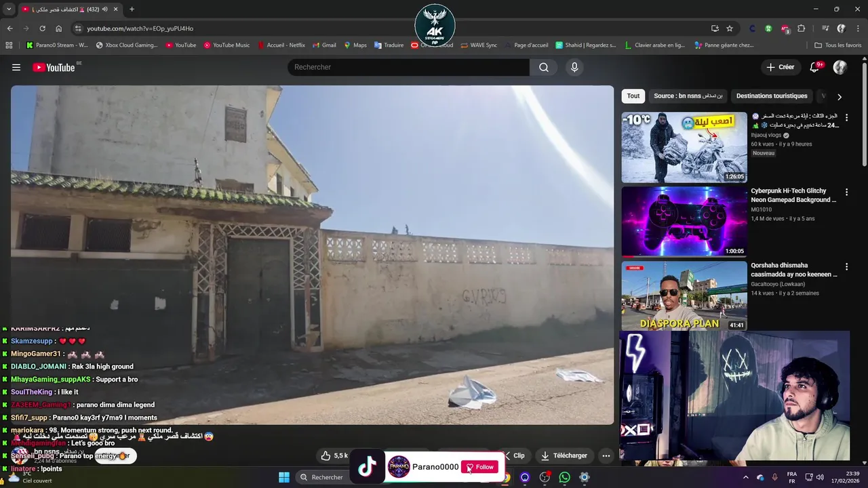
Task: Show more filter chips with right arrow
Action: (840, 97)
